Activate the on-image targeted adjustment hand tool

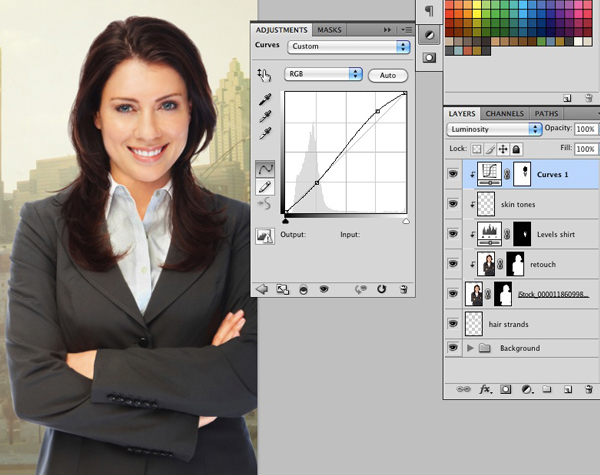pos(265,74)
